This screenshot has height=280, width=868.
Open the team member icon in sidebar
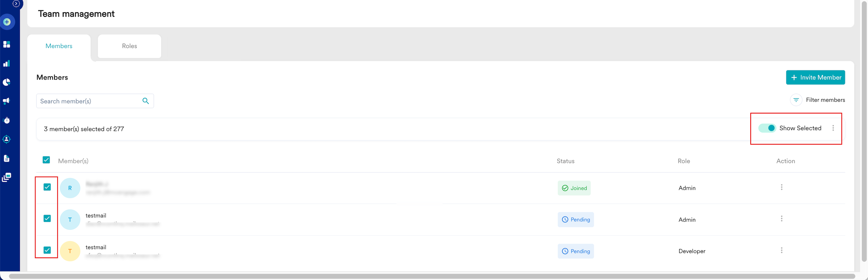pyautogui.click(x=7, y=139)
